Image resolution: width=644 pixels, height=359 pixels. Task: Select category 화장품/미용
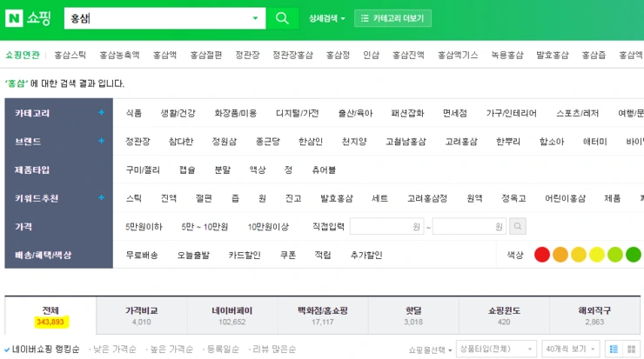(235, 113)
